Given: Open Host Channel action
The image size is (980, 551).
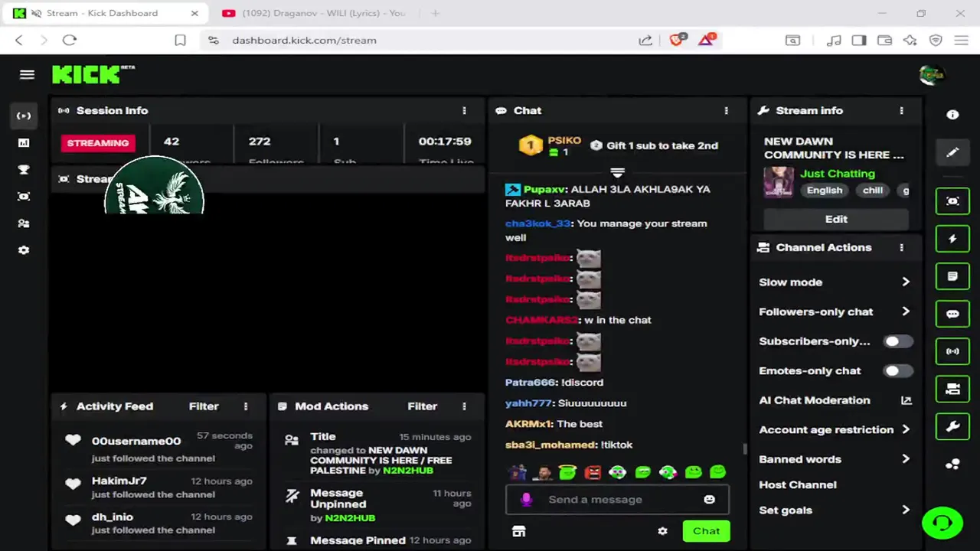Looking at the screenshot, I should (797, 484).
